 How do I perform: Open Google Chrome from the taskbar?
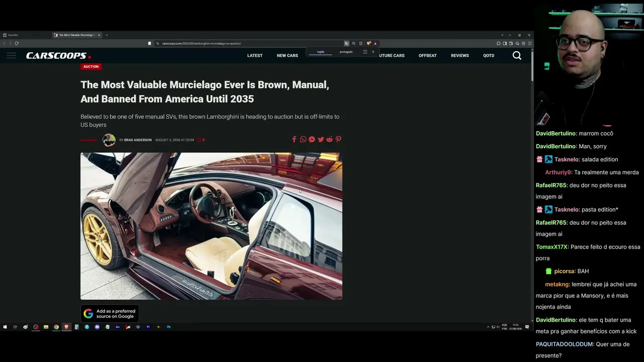(x=56, y=327)
